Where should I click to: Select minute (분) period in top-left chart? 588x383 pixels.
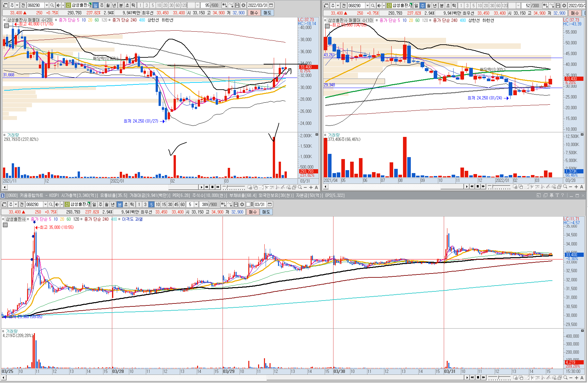click(121, 5)
